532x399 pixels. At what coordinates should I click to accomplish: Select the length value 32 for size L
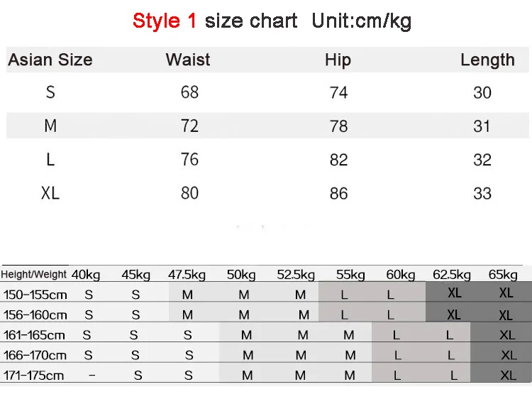[x=482, y=160]
